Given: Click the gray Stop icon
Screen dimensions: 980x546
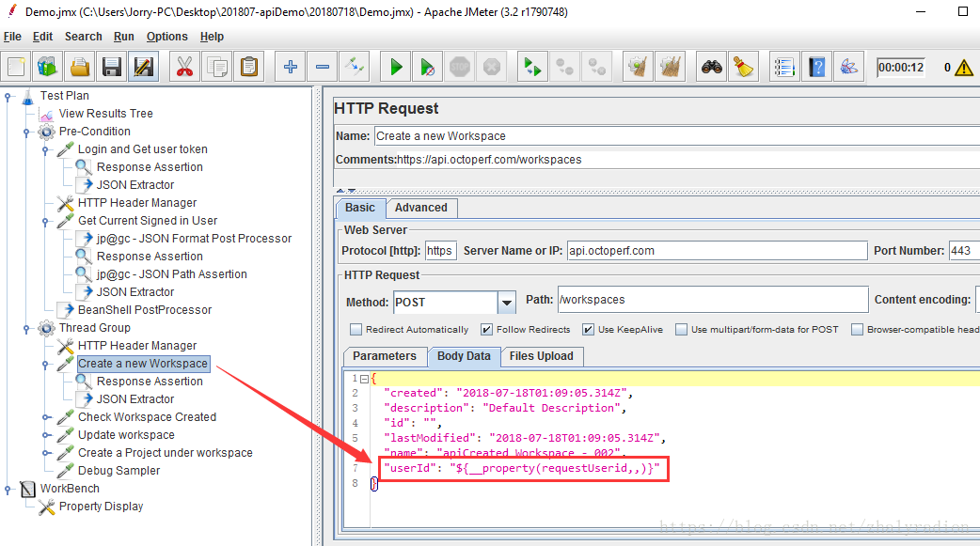Looking at the screenshot, I should pos(460,67).
